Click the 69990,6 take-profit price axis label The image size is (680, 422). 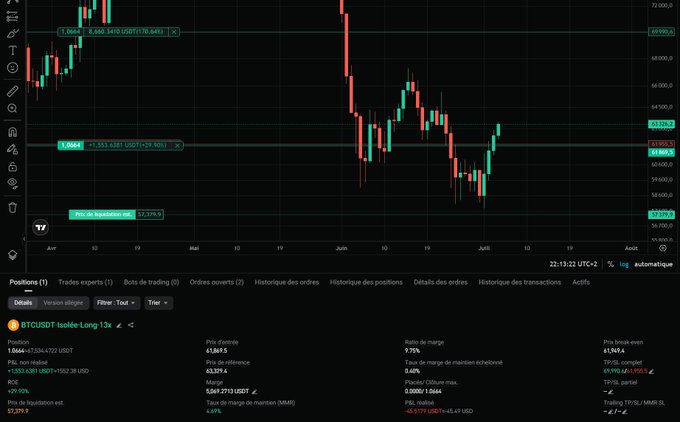(x=661, y=32)
